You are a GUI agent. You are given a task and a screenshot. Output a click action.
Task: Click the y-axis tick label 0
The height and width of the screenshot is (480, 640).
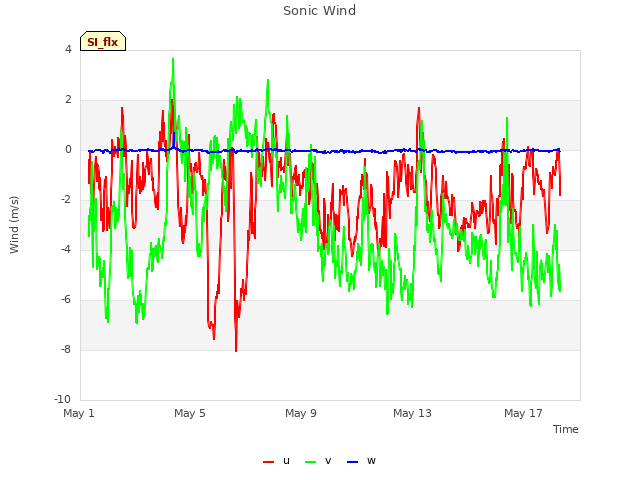[x=68, y=149]
